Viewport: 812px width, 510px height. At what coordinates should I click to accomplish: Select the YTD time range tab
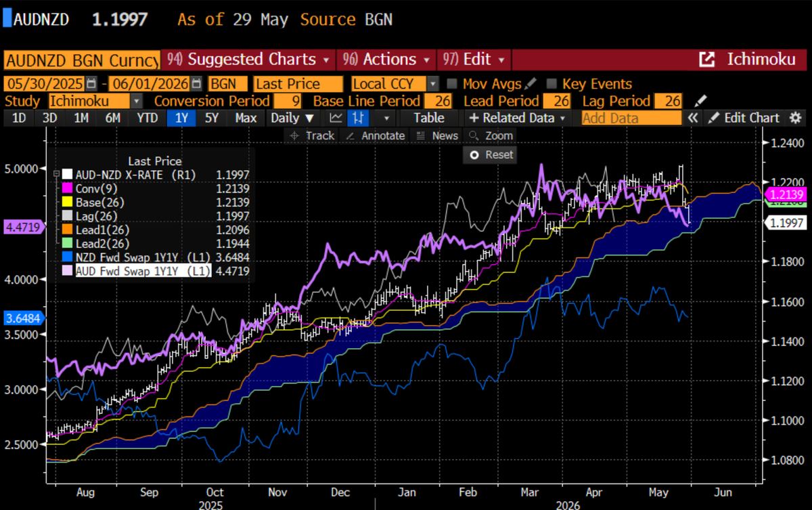[147, 118]
